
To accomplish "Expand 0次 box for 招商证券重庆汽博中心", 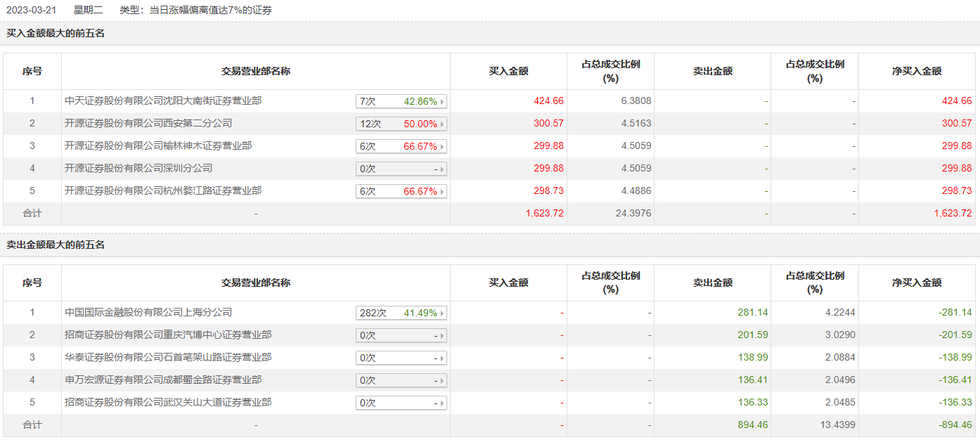I will (401, 335).
